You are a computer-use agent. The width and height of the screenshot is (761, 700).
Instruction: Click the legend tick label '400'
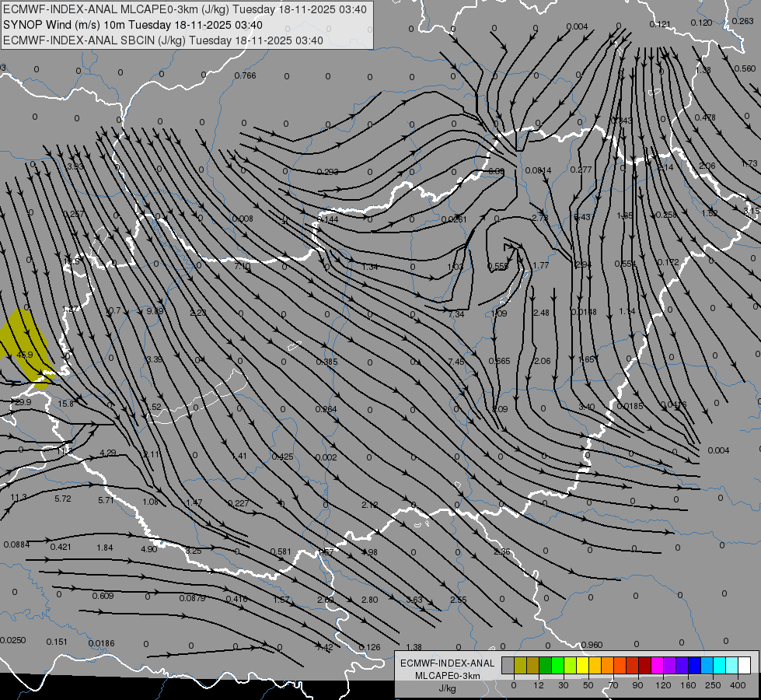pos(738,685)
